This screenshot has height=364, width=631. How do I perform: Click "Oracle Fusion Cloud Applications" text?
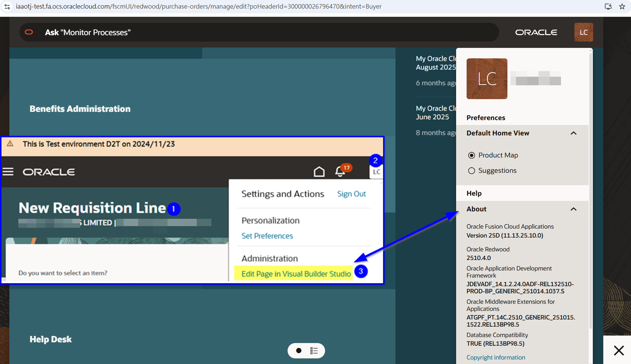click(510, 226)
